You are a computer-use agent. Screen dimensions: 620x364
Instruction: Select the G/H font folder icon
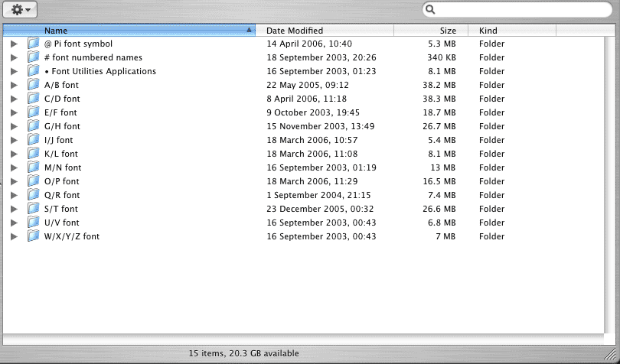[34, 126]
